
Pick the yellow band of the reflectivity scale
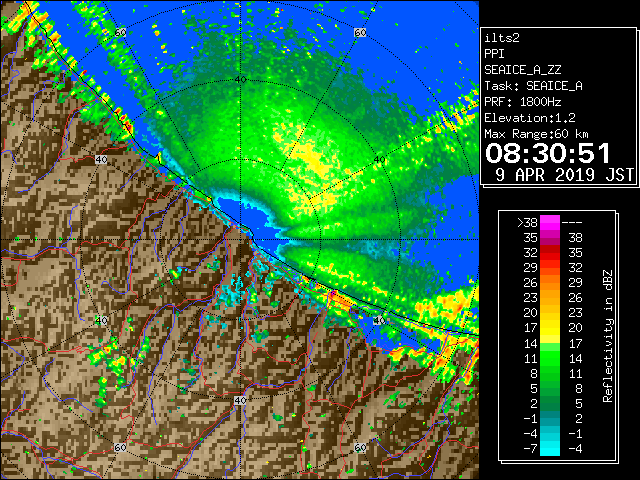click(x=550, y=328)
